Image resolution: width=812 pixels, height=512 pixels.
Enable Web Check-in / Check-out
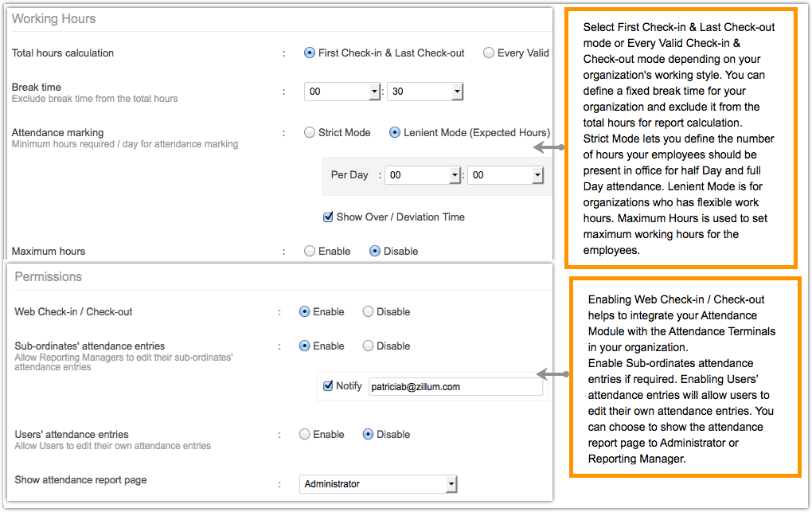pyautogui.click(x=304, y=312)
